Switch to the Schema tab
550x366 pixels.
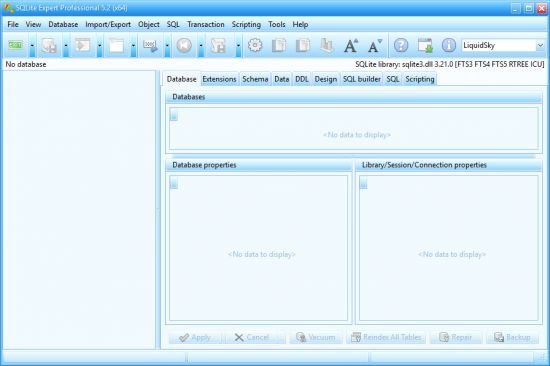pos(255,79)
